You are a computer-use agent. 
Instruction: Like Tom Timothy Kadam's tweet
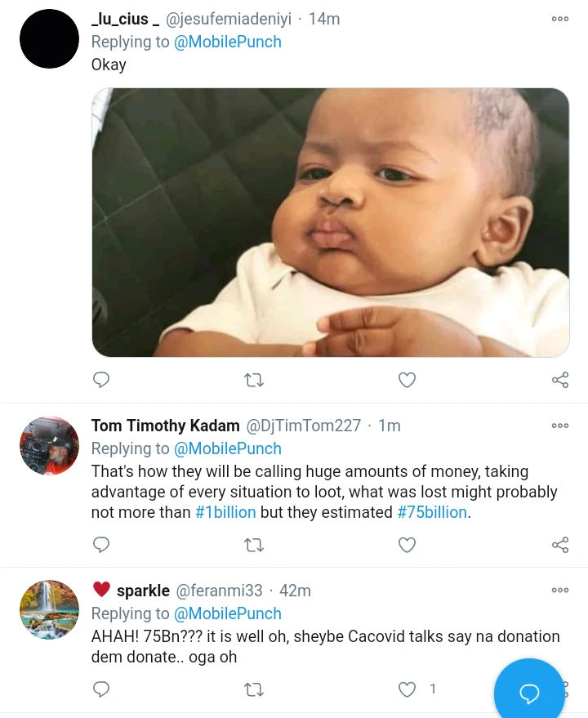click(x=407, y=545)
